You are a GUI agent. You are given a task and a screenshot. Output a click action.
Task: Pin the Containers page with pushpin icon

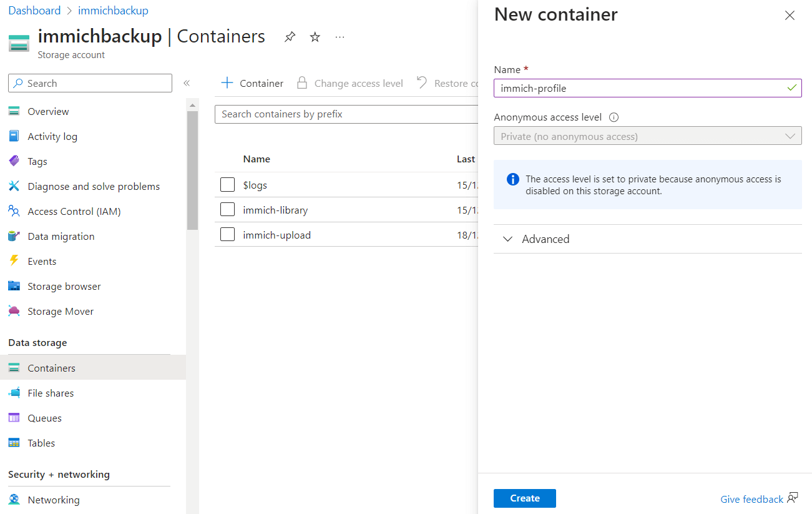coord(290,37)
